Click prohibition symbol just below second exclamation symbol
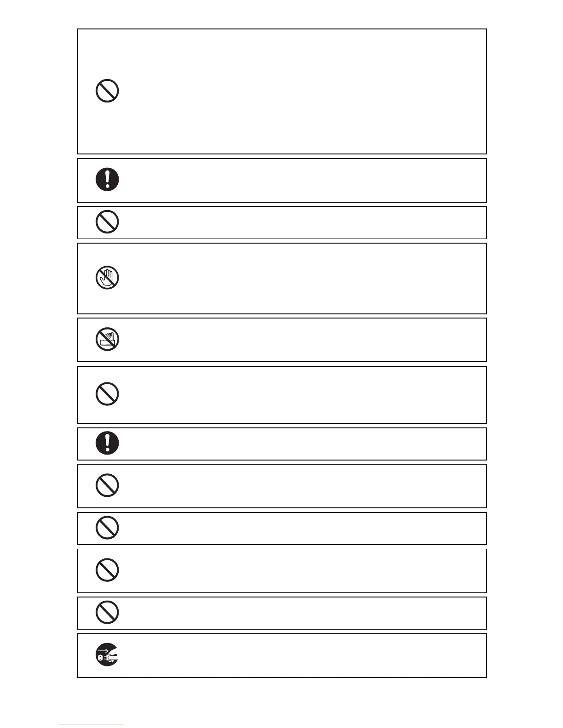Screen dimensions: 563x728 (x=107, y=485)
